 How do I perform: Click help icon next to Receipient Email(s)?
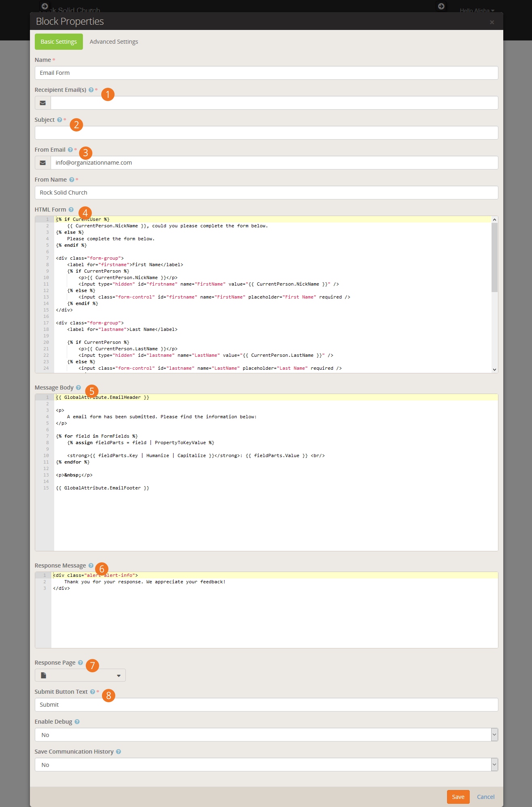click(91, 90)
